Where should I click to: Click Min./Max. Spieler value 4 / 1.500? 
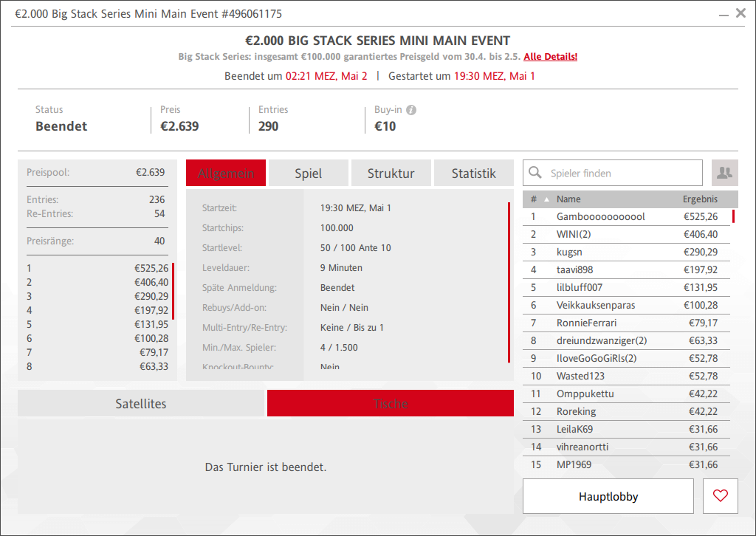pyautogui.click(x=339, y=348)
